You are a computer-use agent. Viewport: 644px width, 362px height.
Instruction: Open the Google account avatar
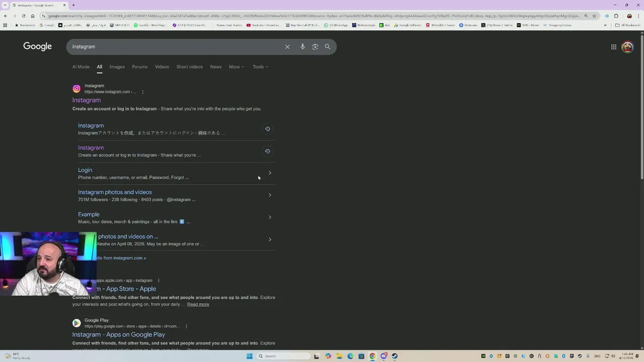(x=627, y=47)
